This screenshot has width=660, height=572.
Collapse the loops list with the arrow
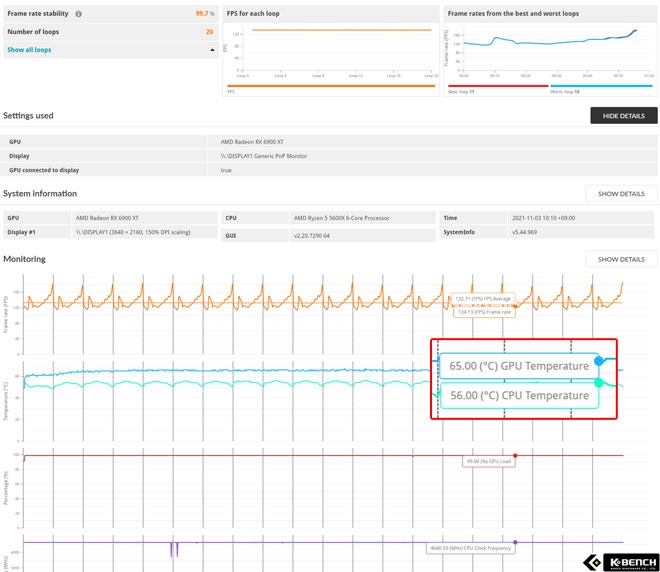click(x=212, y=50)
